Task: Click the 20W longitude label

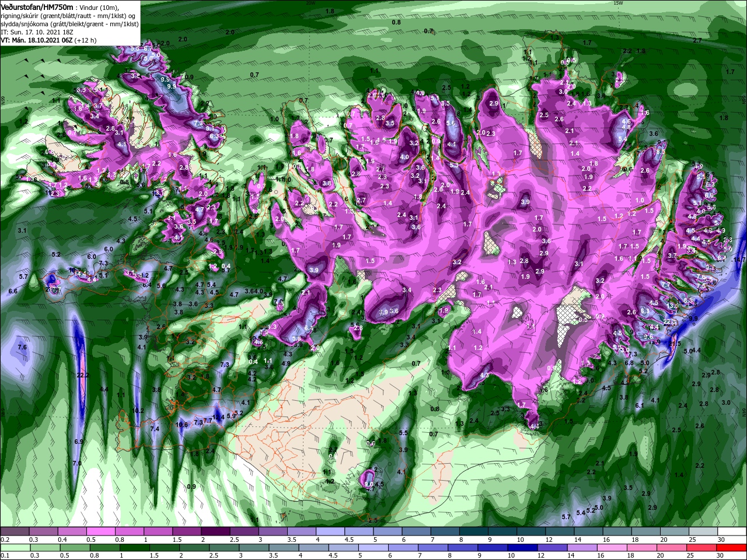Action: pos(310,2)
